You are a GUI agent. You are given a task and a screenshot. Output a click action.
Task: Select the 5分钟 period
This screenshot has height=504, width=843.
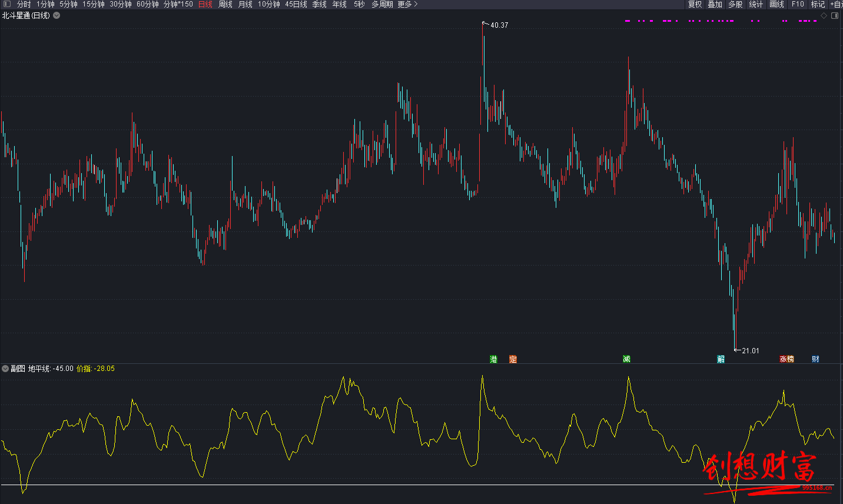tap(68, 4)
